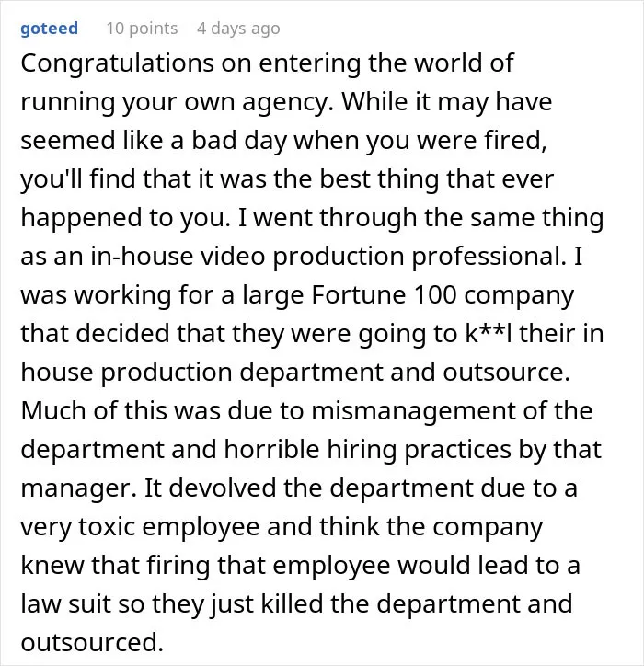Viewport: 644px width, 666px height.
Task: Click the word toxic in the comment
Action: coord(107,526)
